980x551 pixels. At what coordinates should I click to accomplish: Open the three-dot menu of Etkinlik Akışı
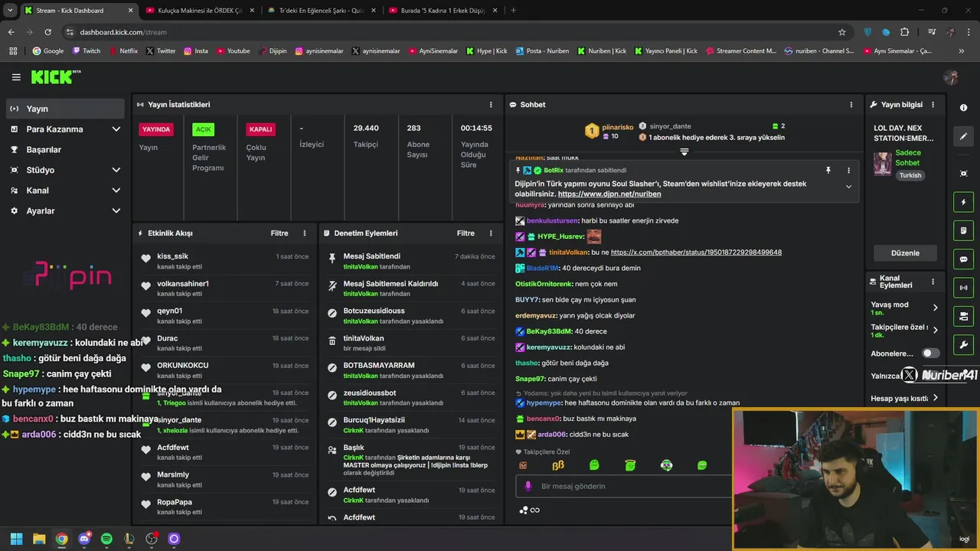pyautogui.click(x=305, y=233)
